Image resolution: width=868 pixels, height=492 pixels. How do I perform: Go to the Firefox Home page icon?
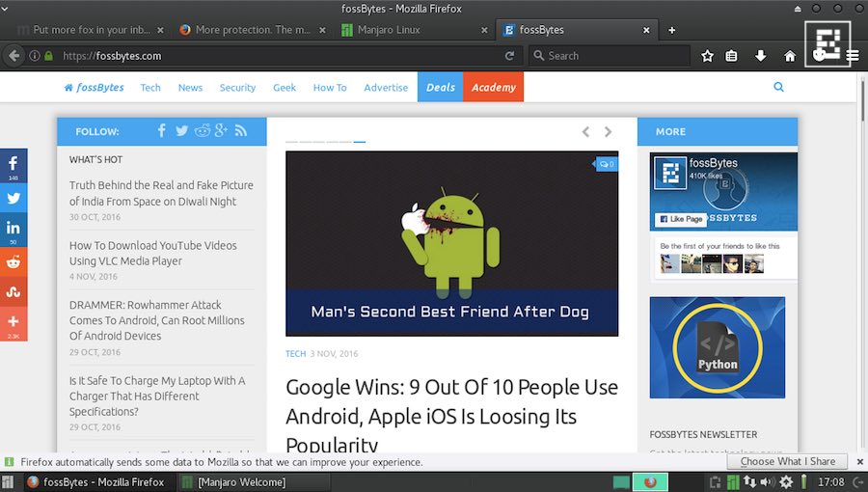point(790,56)
